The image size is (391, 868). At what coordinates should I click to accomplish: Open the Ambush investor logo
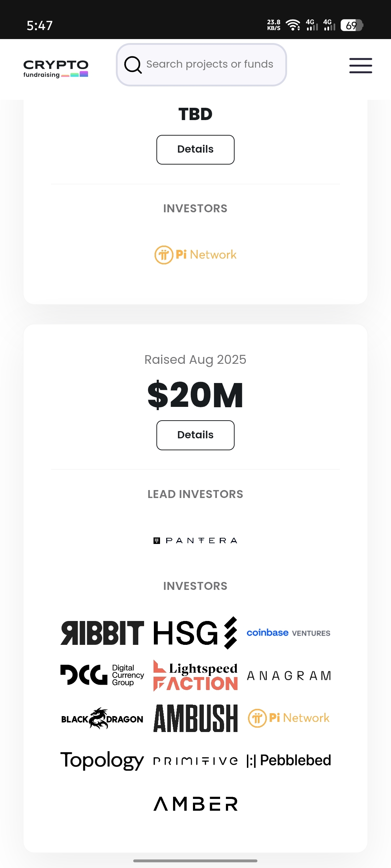(x=195, y=718)
